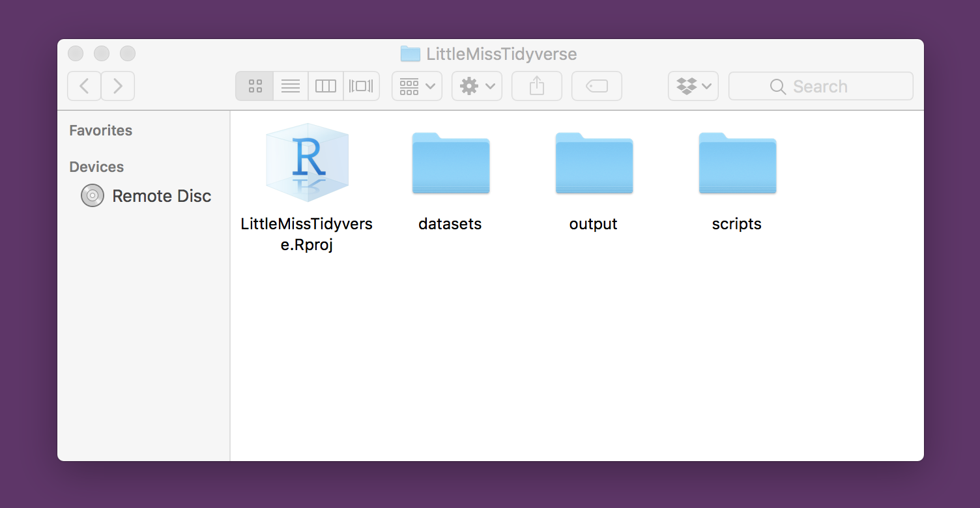Click the scripts folder name
Image resolution: width=980 pixels, height=508 pixels.
click(x=737, y=224)
